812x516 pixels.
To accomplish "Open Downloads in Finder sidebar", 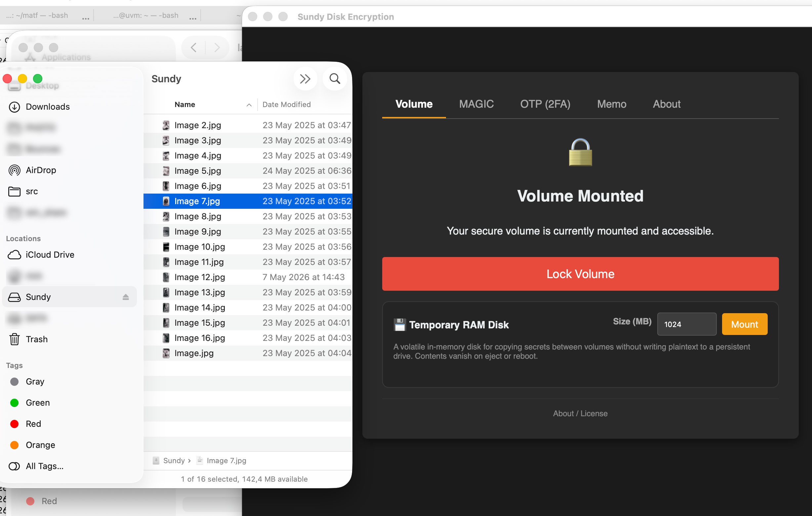I will (48, 107).
